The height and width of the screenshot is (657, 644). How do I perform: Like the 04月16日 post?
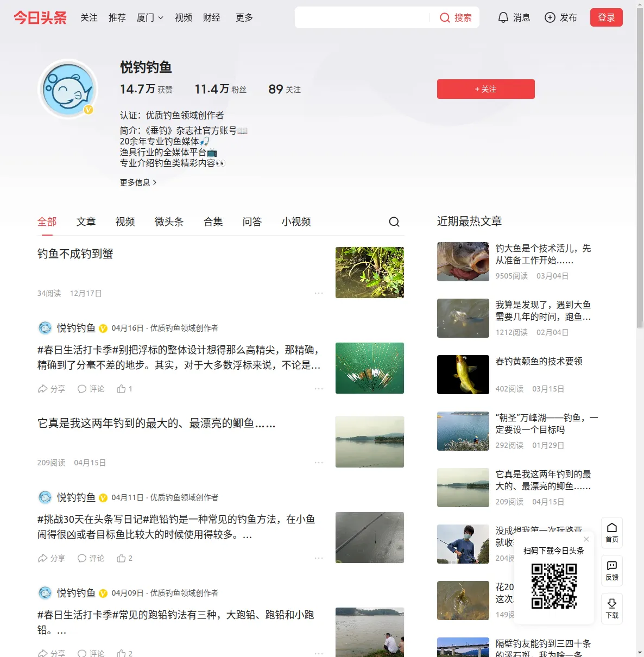coord(124,389)
